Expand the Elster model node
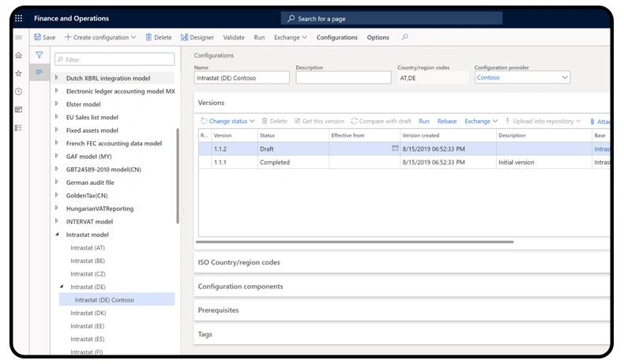Image resolution: width=624 pixels, height=364 pixels. [57, 103]
